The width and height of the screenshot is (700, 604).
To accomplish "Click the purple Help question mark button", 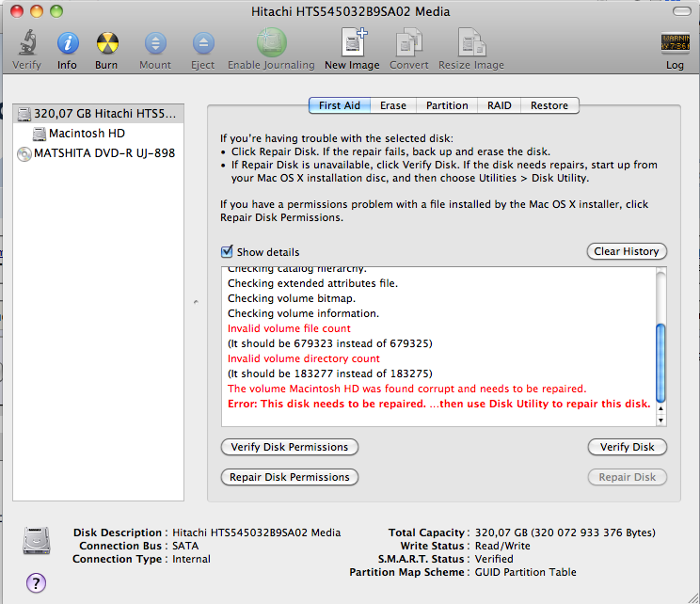I will click(x=36, y=582).
